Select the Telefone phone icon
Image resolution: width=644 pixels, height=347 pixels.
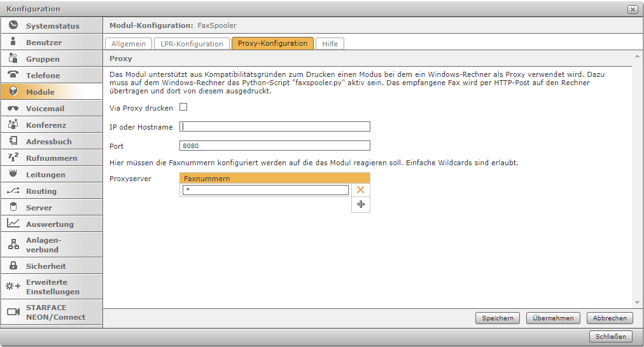pyautogui.click(x=13, y=75)
